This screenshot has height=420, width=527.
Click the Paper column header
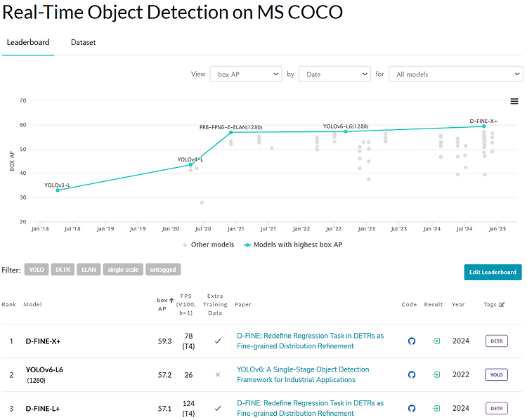242,304
